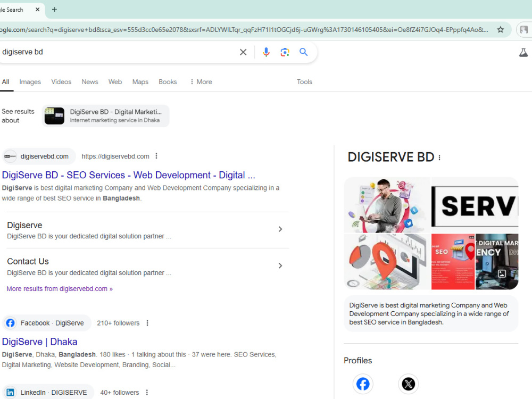Open the Digital Marketing Agency image thumbnail

point(497,262)
